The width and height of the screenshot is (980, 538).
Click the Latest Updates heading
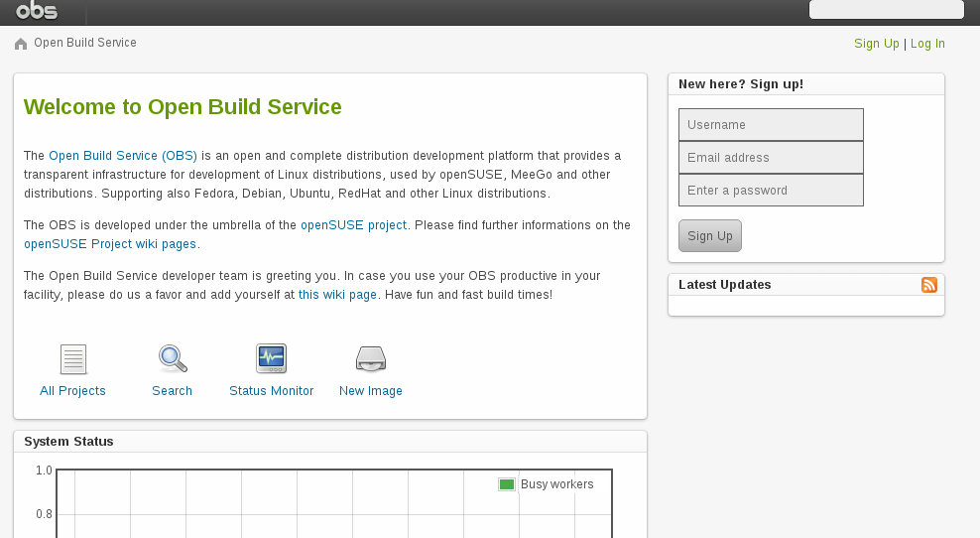point(724,285)
